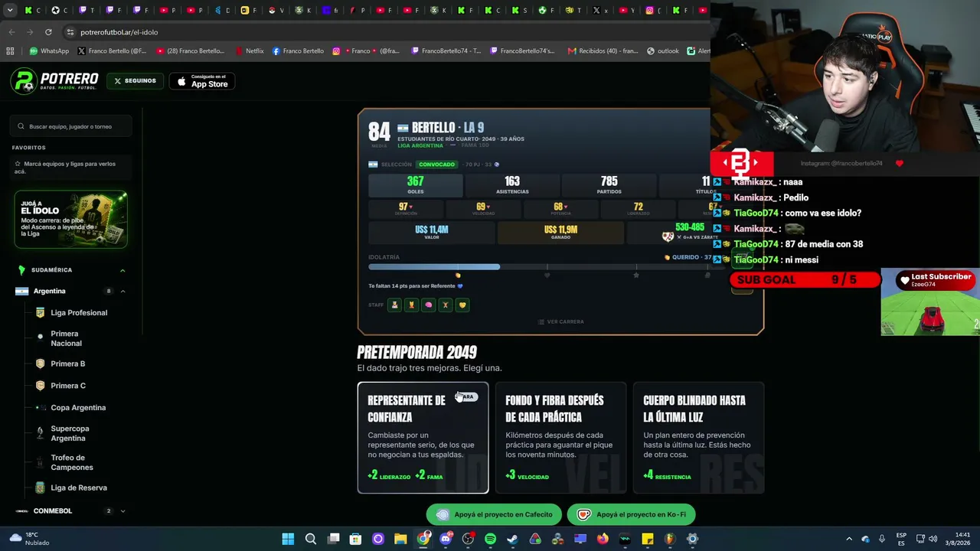Click the Supercopa Argentina trophy icon
The width and height of the screenshot is (980, 551).
pyautogui.click(x=40, y=433)
